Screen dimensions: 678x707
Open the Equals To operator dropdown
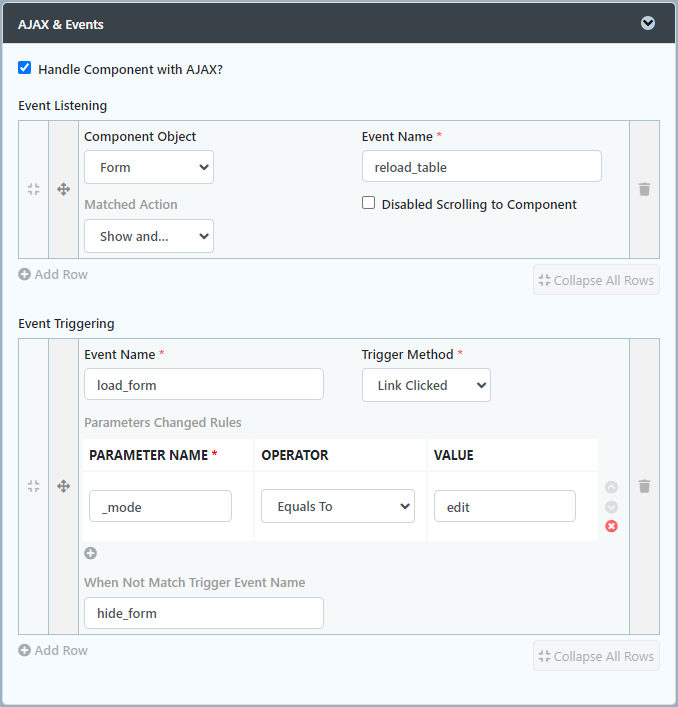[337, 506]
